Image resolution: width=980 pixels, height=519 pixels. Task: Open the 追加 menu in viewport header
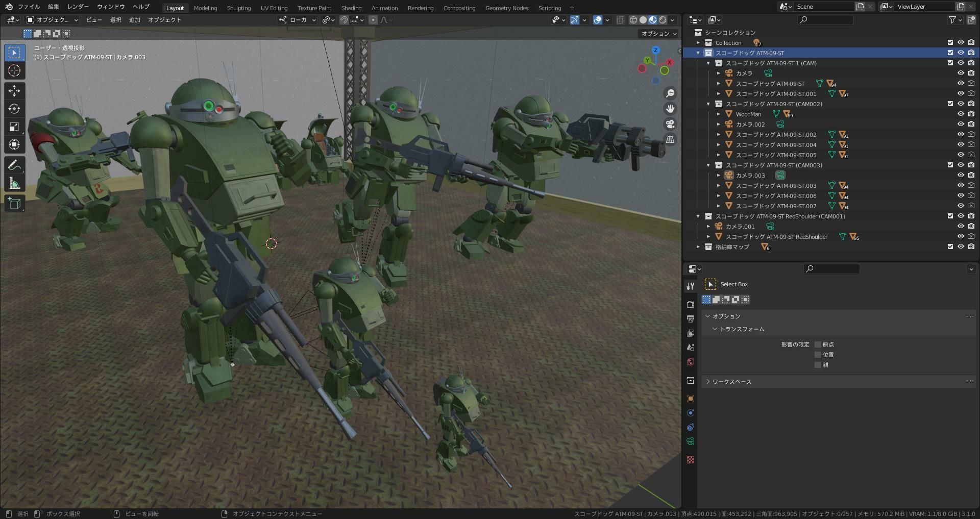[134, 20]
